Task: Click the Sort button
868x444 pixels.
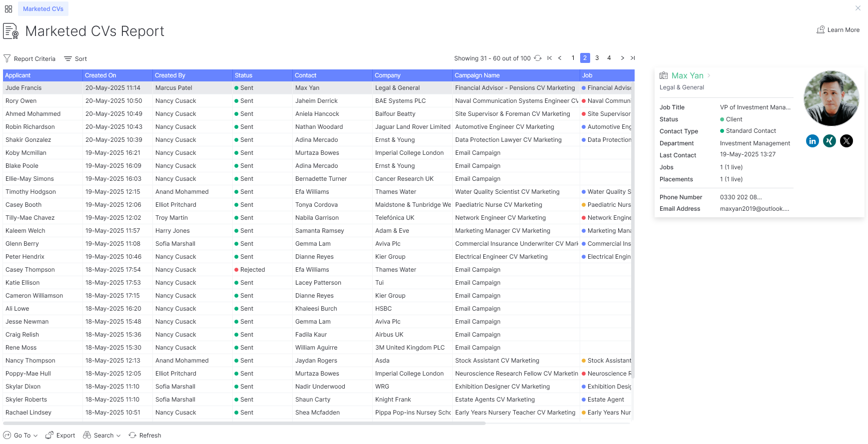Action: [75, 59]
